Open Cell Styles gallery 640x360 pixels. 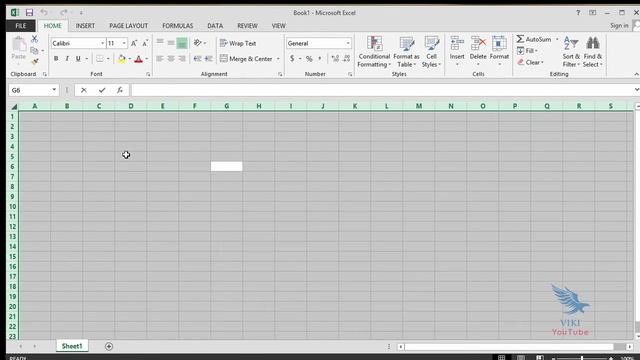pos(431,52)
